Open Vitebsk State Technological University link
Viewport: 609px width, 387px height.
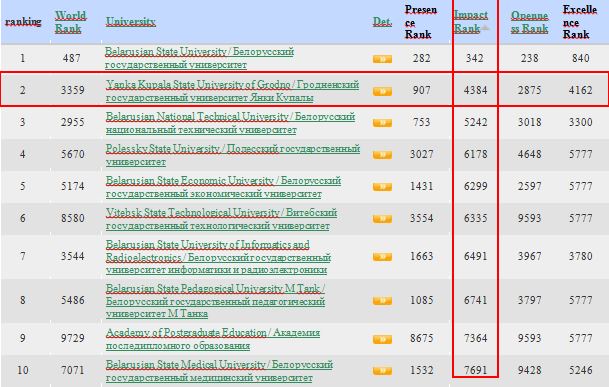pos(221,219)
